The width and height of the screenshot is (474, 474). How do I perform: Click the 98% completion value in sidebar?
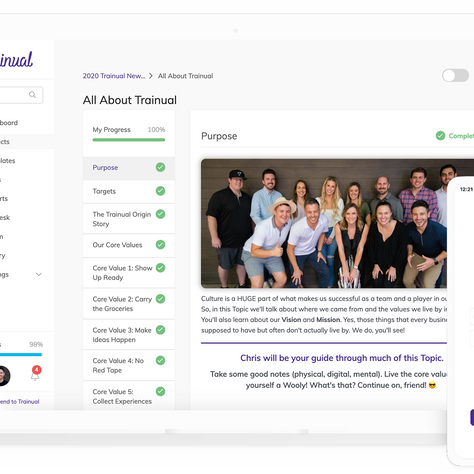[x=36, y=344]
